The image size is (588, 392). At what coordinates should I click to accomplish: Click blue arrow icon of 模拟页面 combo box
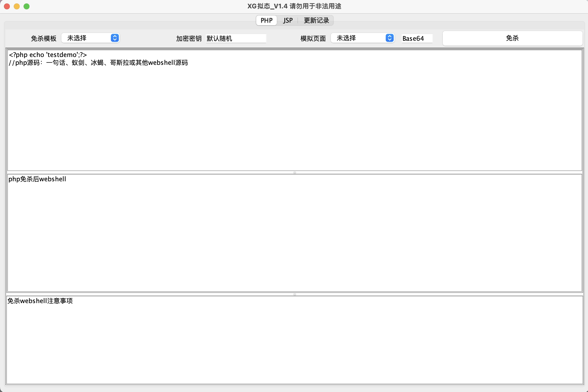tap(389, 38)
